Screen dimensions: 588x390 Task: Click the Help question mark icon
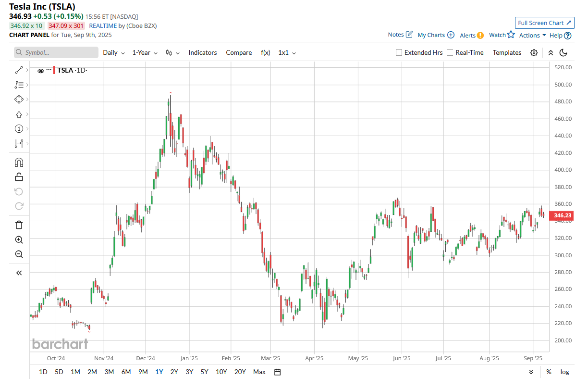(568, 35)
